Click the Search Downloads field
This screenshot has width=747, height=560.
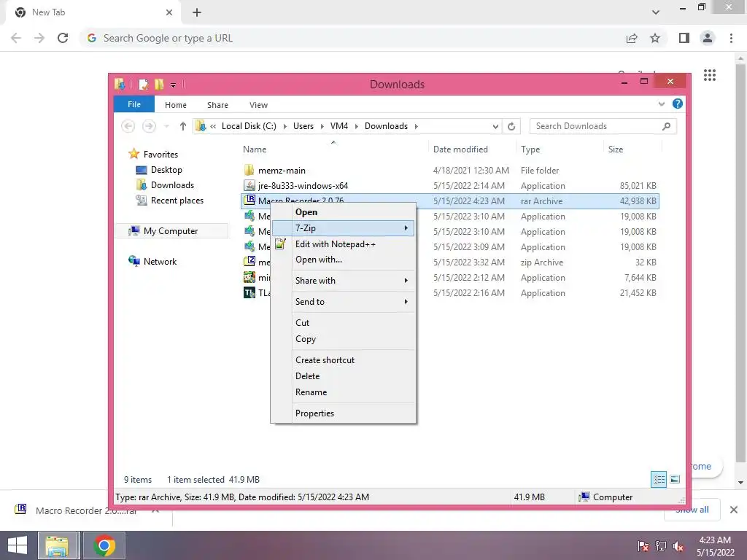tap(603, 126)
